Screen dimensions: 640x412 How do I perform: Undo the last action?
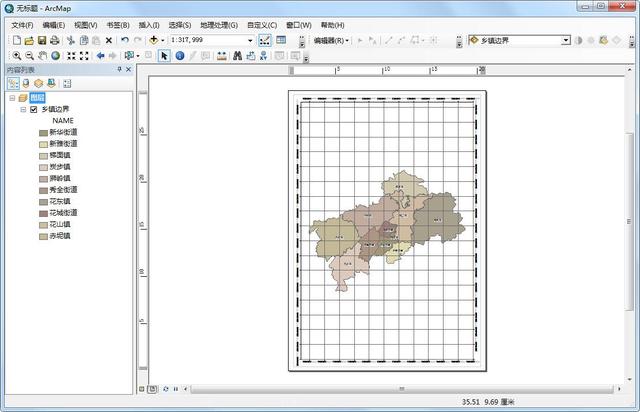pos(125,40)
